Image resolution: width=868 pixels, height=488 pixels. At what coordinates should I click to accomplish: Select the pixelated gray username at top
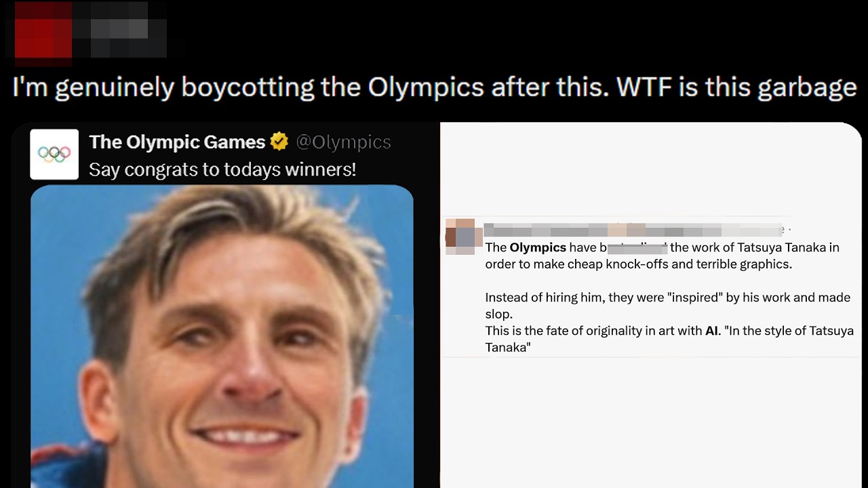119,29
